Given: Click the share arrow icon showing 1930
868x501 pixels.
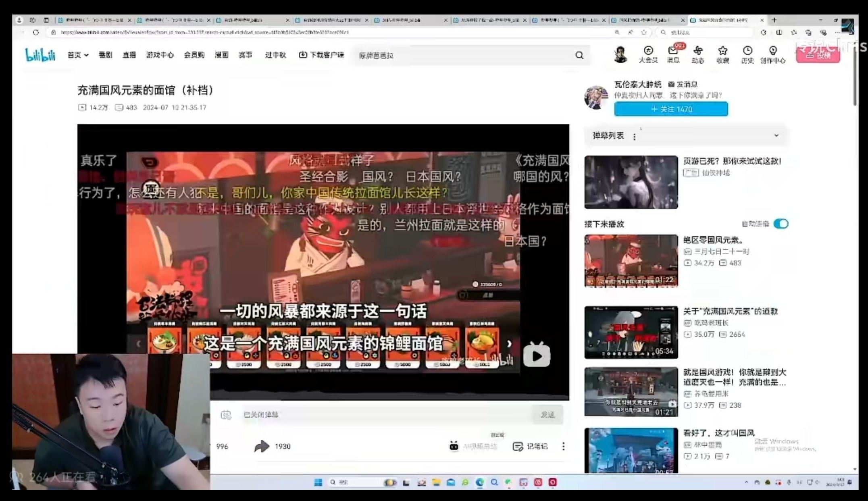Looking at the screenshot, I should point(262,446).
